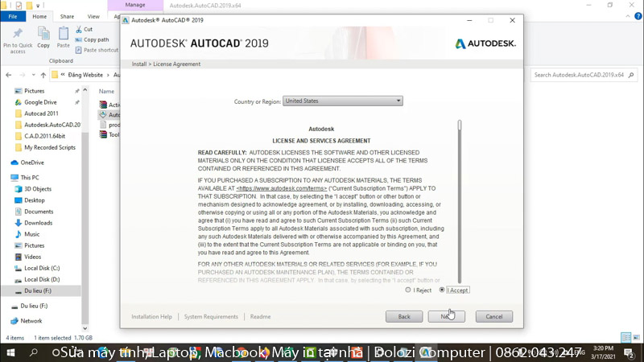
Task: Switch to the View ribbon tab
Action: (93, 16)
